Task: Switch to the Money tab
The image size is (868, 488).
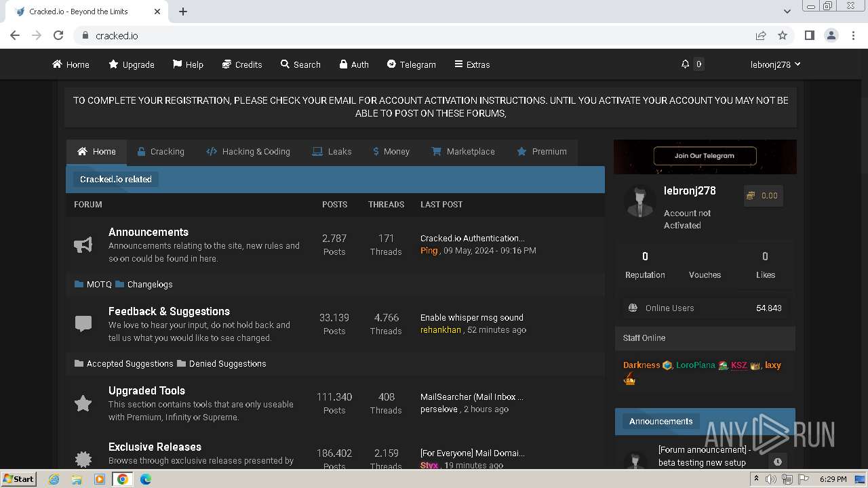Action: coord(391,152)
